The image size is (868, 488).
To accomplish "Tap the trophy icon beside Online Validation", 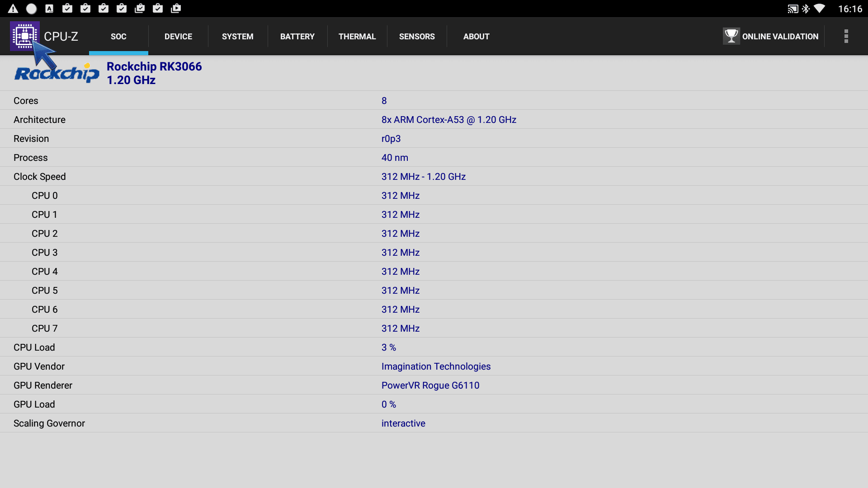I will pyautogui.click(x=731, y=36).
